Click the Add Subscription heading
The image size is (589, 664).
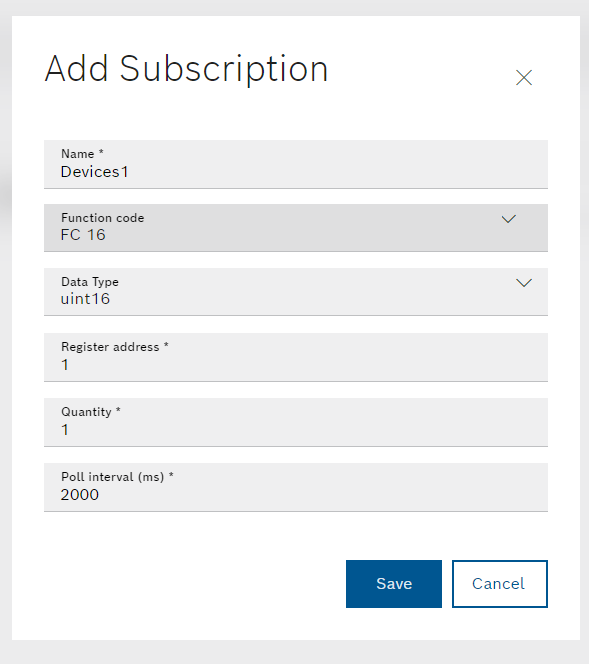click(186, 69)
